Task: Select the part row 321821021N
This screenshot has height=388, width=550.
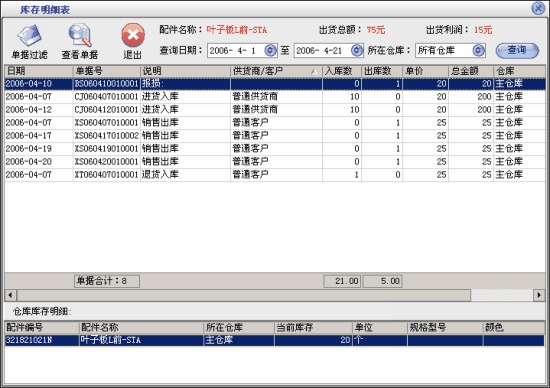Action: 275,340
